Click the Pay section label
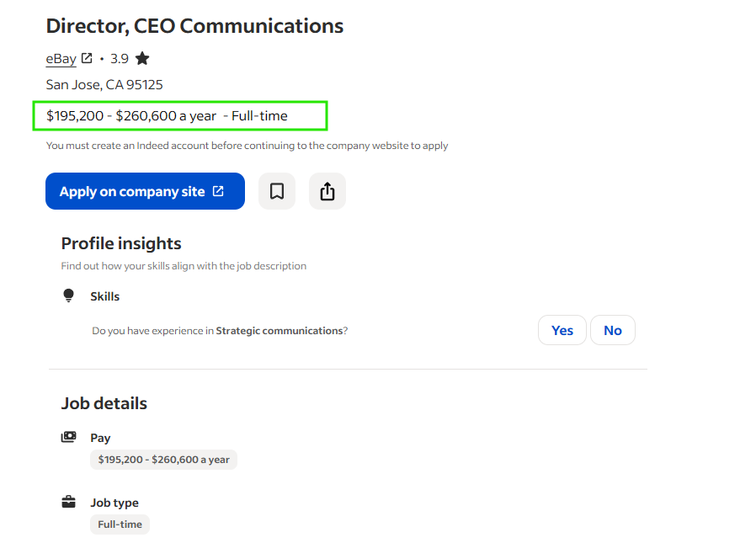This screenshot has height=543, width=756. [100, 438]
